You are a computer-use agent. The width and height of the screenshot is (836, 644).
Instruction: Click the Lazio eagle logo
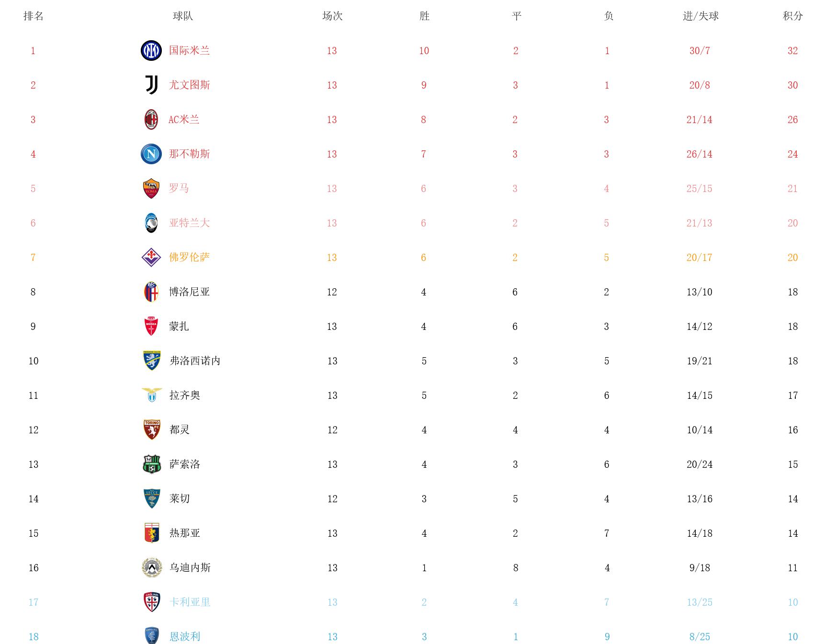152,395
